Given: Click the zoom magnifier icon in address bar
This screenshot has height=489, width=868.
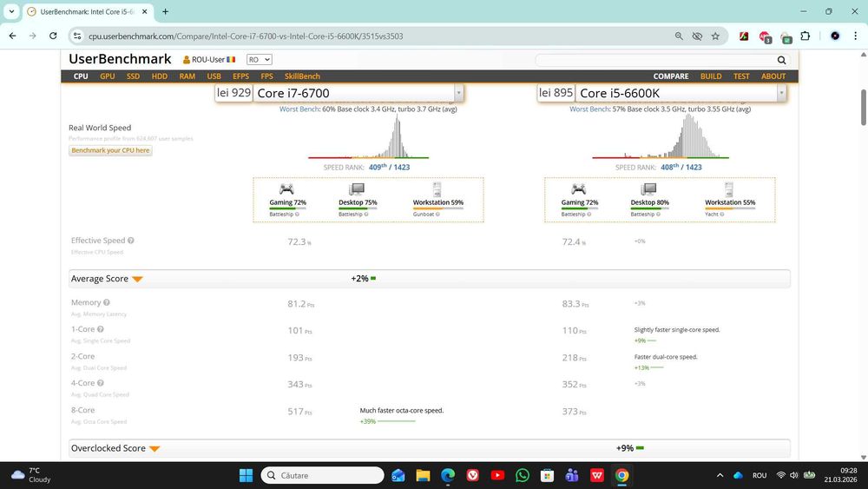Looking at the screenshot, I should [679, 36].
